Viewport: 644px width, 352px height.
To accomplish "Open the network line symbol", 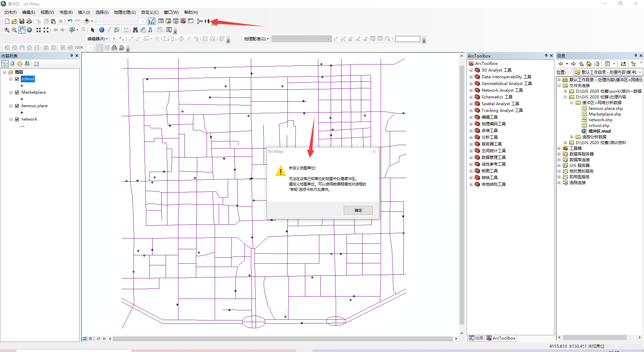I will click(22, 126).
